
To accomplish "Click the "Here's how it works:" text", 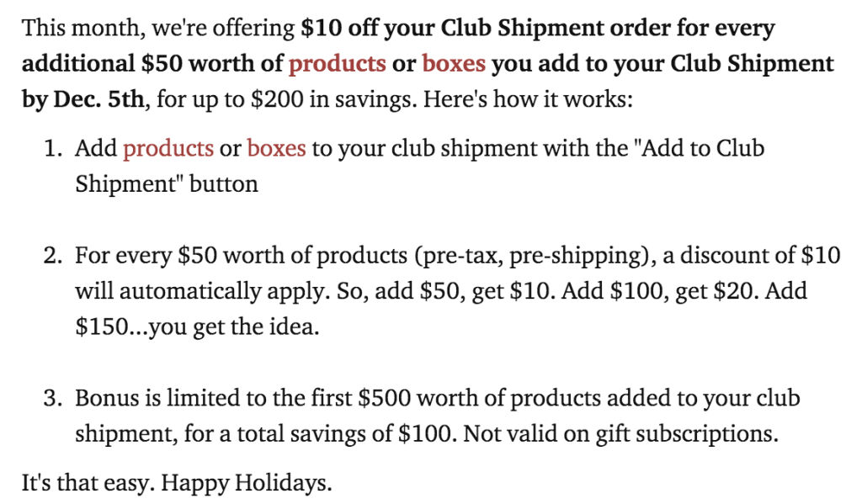I will coord(528,99).
